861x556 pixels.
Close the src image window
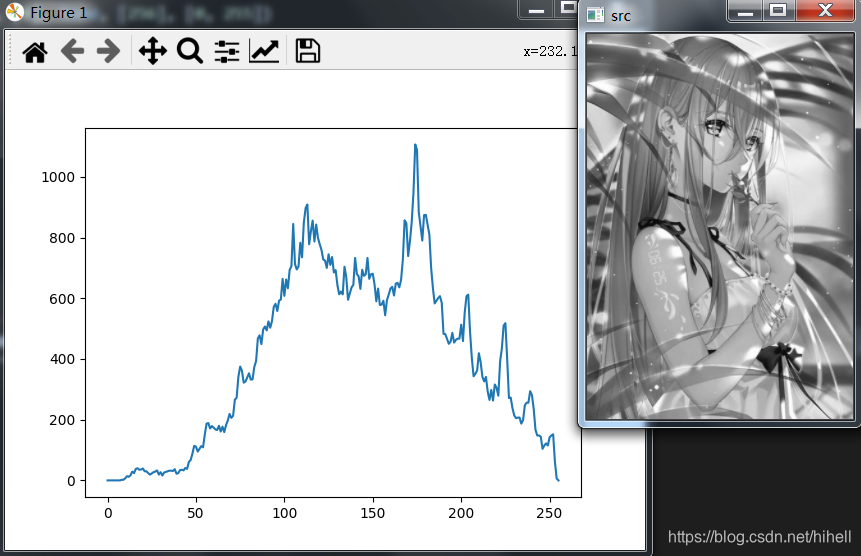coord(824,10)
